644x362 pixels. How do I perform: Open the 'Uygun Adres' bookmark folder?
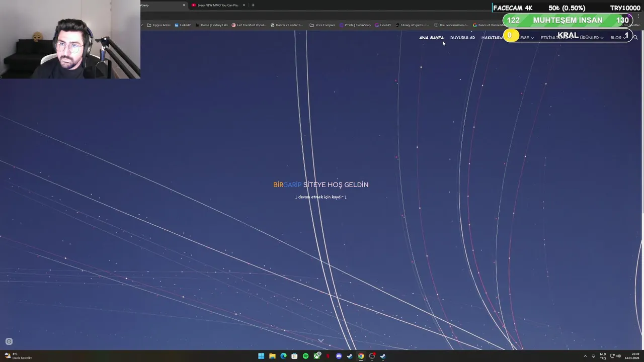(159, 25)
